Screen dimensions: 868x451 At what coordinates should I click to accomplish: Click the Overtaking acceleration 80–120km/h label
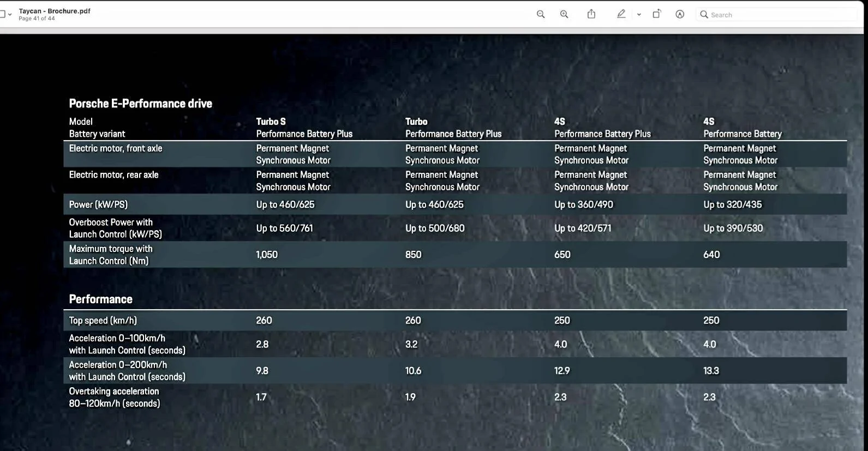pyautogui.click(x=115, y=397)
